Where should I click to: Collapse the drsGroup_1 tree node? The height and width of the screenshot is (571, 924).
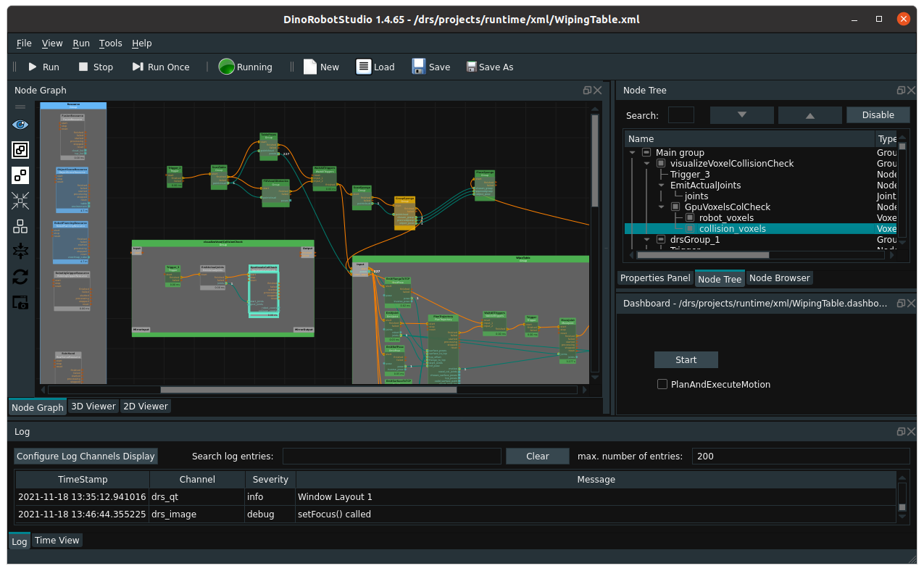pyautogui.click(x=647, y=239)
